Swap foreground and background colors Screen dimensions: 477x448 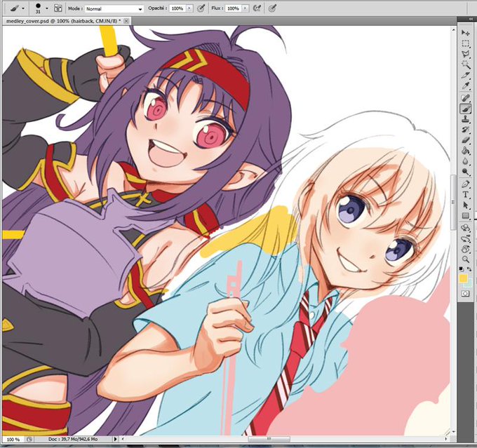pos(469,269)
